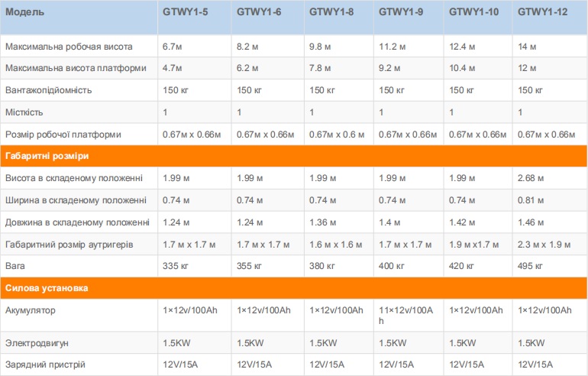This screenshot has width=588, height=376.
Task: Click the '9.2 м' platform height value
Action: pyautogui.click(x=389, y=68)
